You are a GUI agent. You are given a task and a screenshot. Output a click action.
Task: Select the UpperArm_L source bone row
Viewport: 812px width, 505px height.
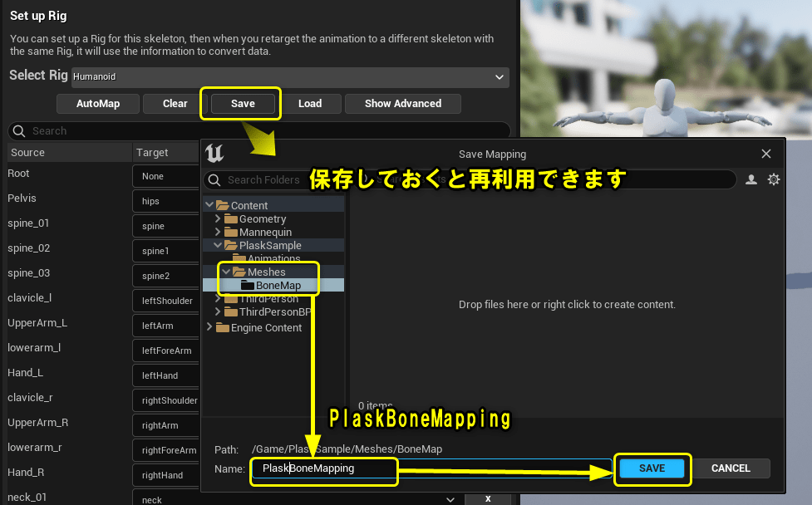[x=37, y=323]
